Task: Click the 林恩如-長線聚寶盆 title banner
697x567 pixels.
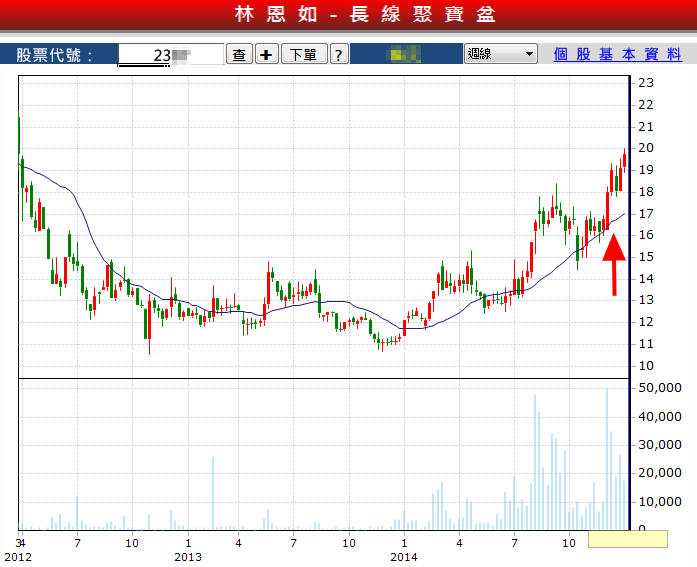Action: pyautogui.click(x=365, y=14)
